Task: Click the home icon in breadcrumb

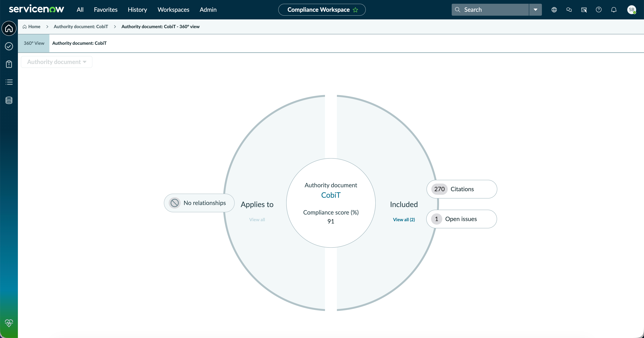Action: tap(24, 26)
